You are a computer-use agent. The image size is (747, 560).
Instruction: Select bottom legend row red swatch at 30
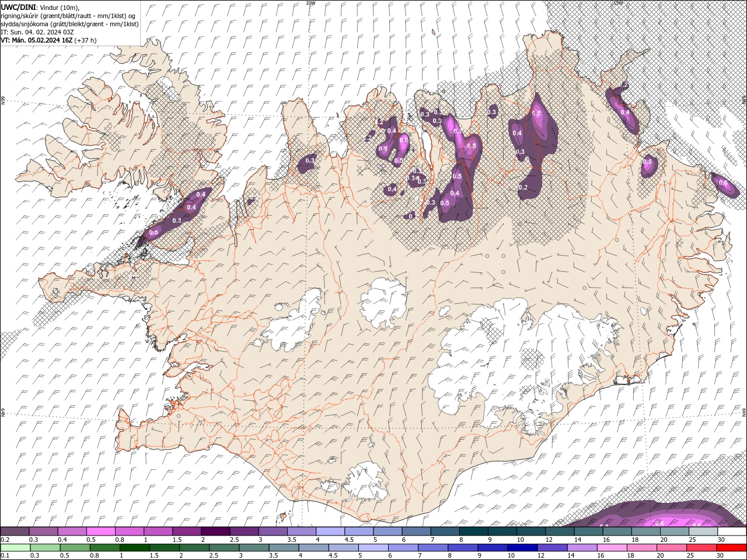pyautogui.click(x=732, y=548)
